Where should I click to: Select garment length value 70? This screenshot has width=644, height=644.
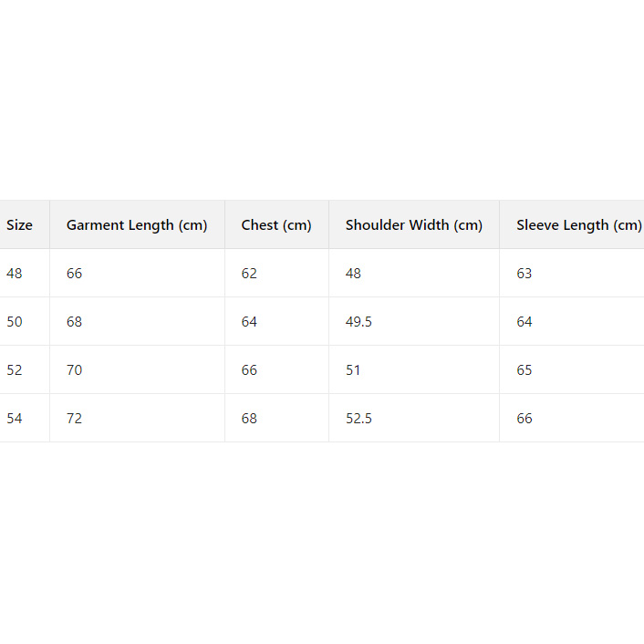click(75, 370)
